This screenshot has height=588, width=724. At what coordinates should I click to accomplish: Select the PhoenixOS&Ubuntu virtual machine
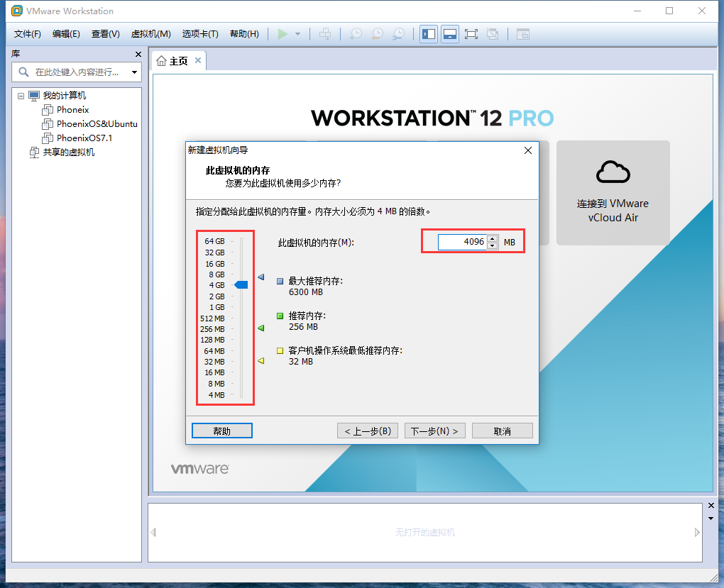(x=97, y=123)
